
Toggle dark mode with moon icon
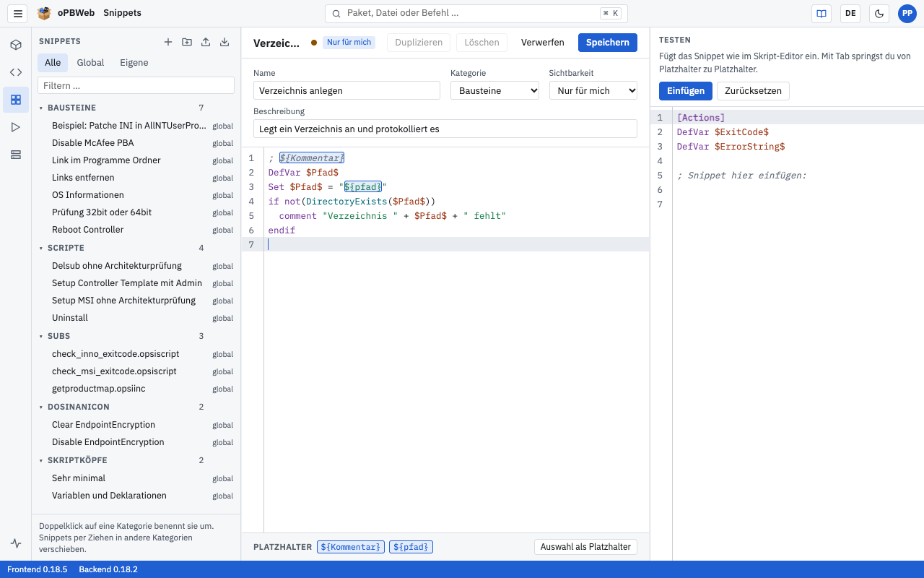(x=879, y=13)
